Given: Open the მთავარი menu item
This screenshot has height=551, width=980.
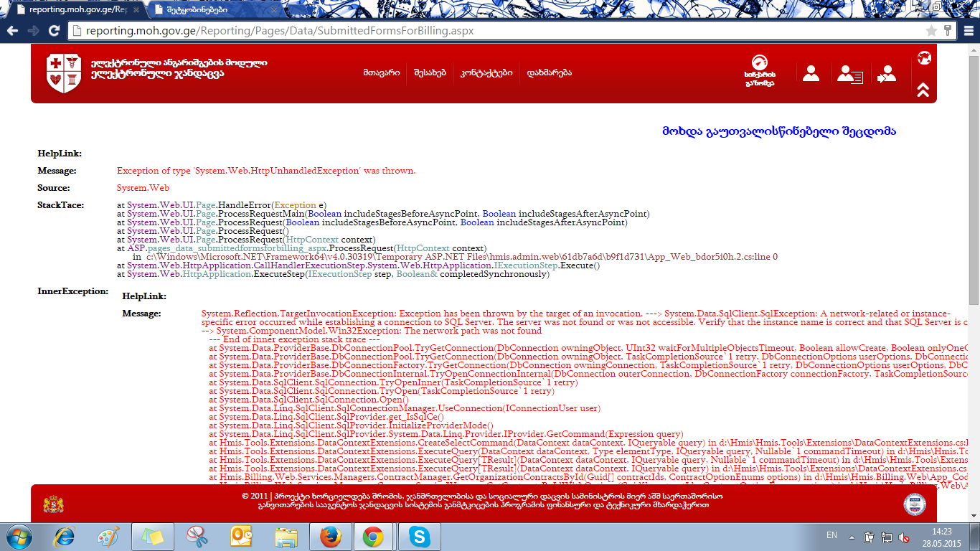Looking at the screenshot, I should click(381, 73).
